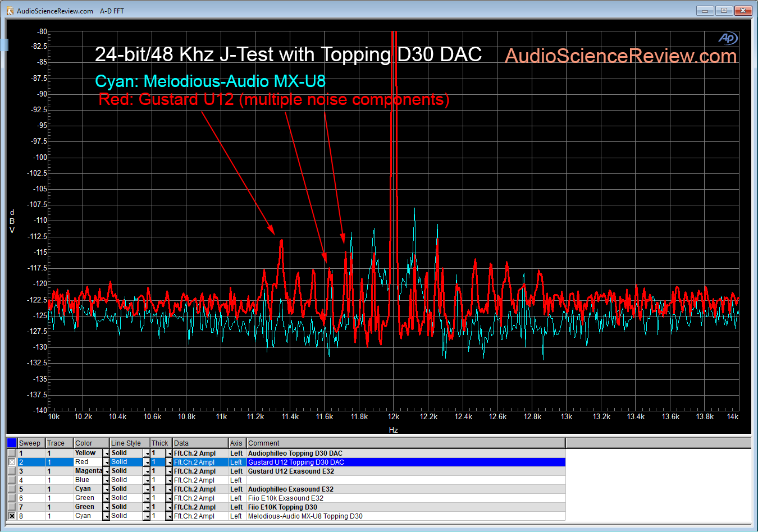Click the '-140' amplitude axis label
The width and height of the screenshot is (758, 532).
[40, 410]
